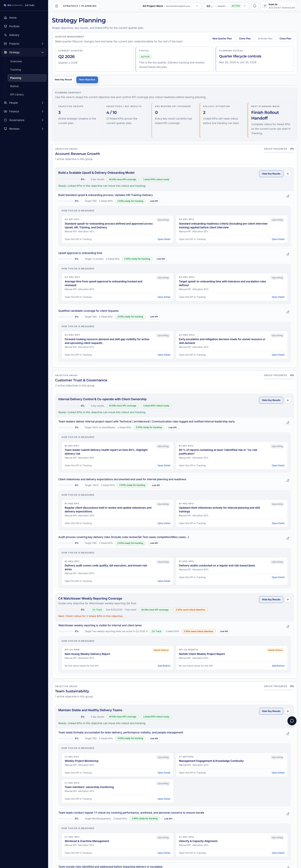This screenshot has width=301, height=868.
Task: Click the Account Revenue Growth group progress bar
Action: point(279,152)
